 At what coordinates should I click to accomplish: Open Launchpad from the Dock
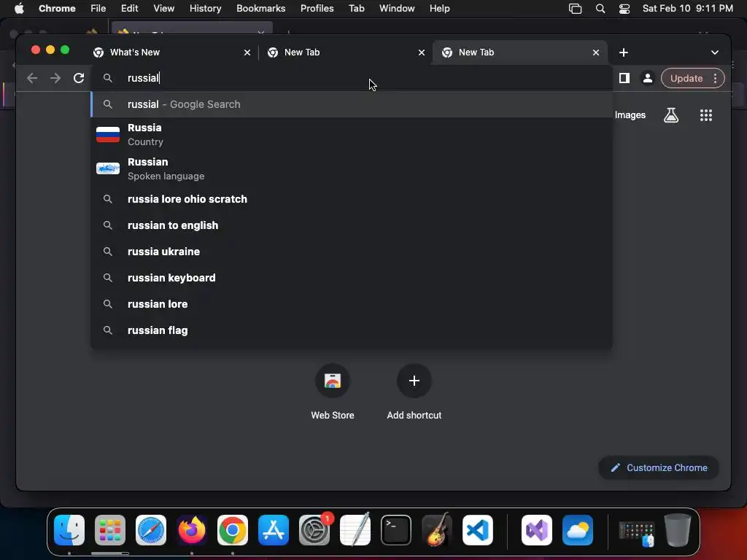pyautogui.click(x=110, y=529)
